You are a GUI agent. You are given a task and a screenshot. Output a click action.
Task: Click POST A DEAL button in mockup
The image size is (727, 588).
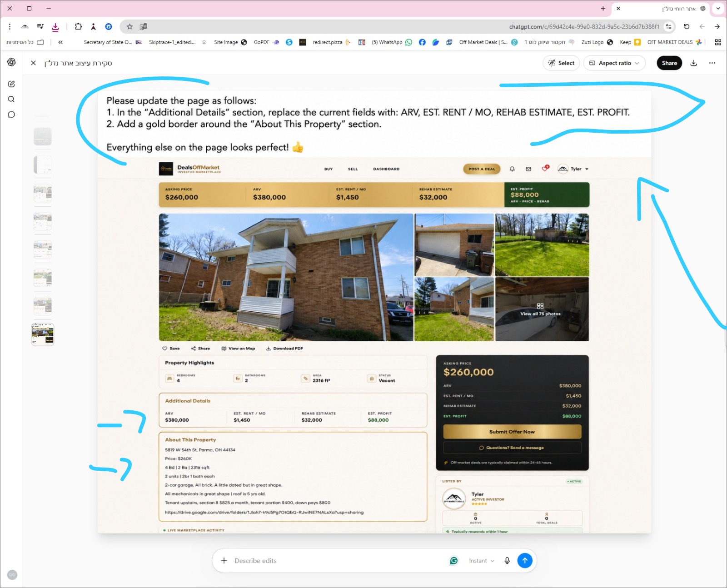tap(482, 169)
